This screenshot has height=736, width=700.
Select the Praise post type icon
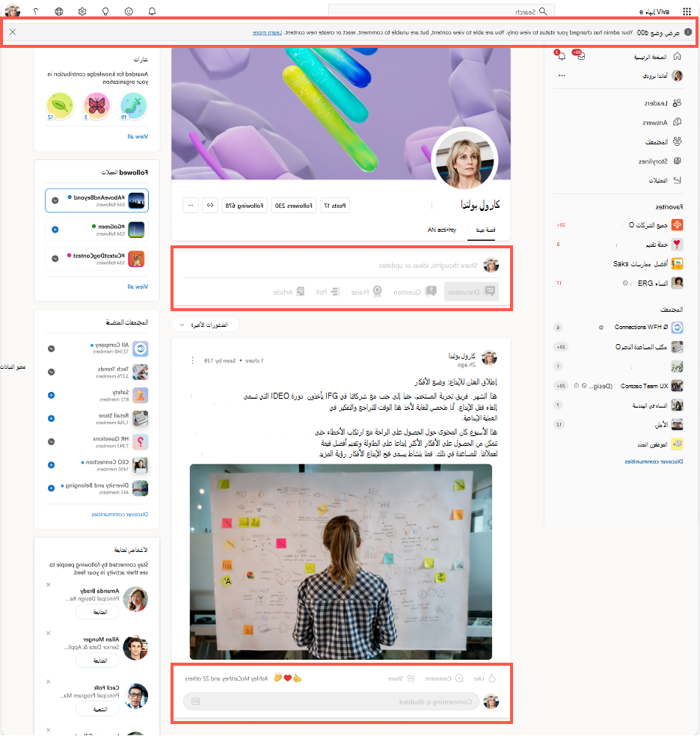377,292
